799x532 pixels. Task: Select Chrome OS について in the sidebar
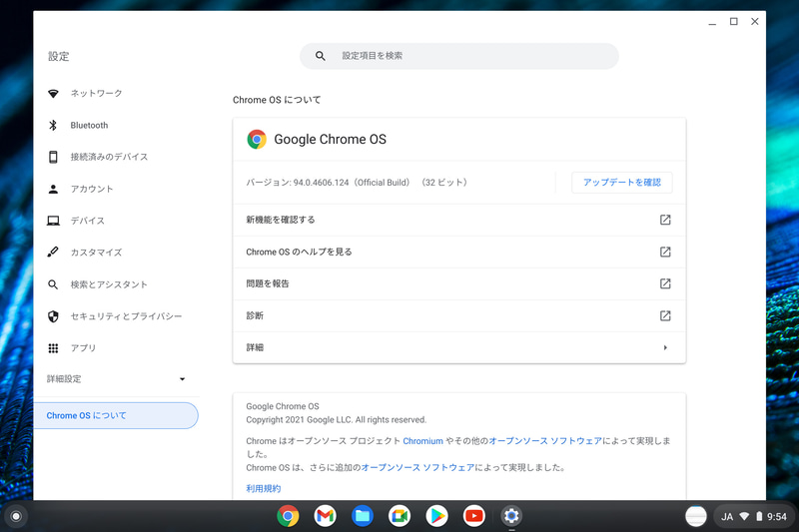116,415
